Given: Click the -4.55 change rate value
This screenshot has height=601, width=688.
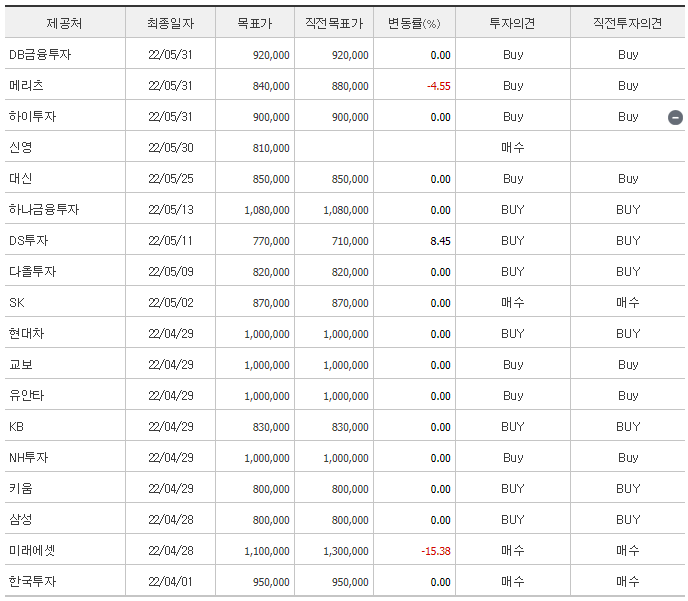Looking at the screenshot, I should pyautogui.click(x=439, y=86).
